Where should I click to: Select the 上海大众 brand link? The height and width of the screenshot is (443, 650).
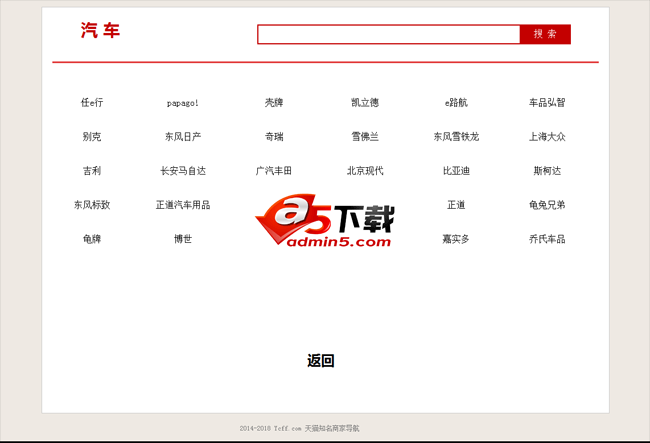[547, 136]
